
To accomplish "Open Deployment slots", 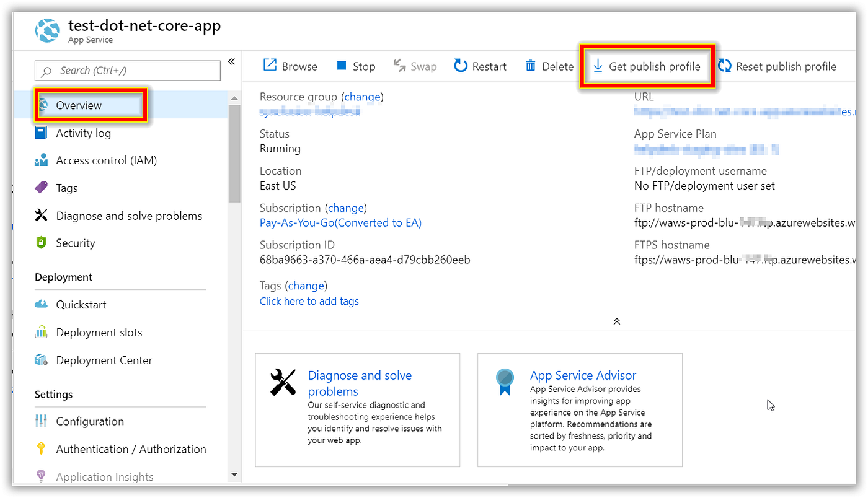I will click(x=99, y=333).
